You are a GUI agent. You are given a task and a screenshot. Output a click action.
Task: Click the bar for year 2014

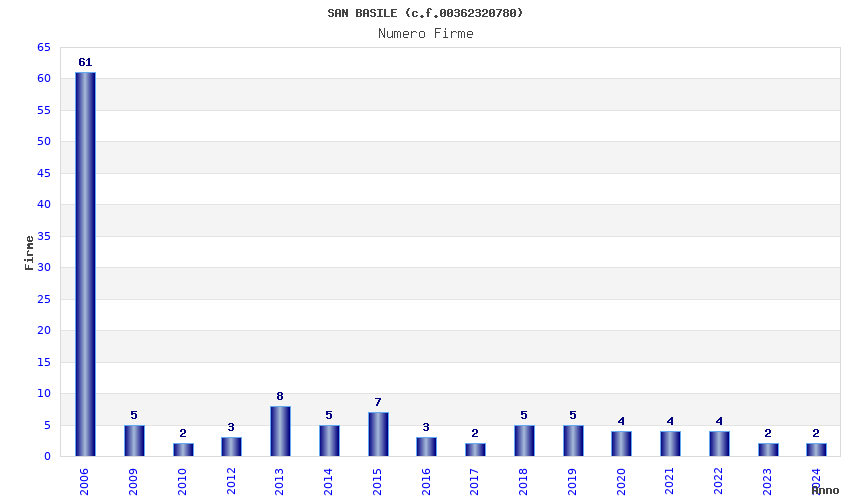click(x=329, y=440)
